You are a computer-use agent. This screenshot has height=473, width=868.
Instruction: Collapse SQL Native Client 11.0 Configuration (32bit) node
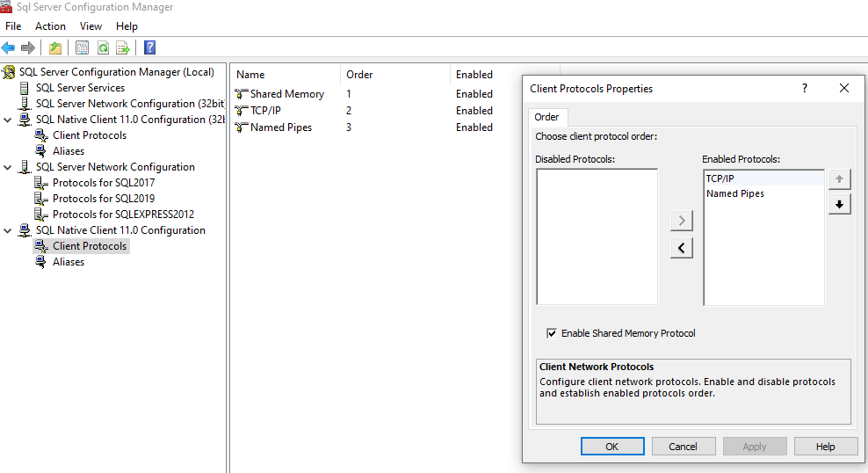pos(7,120)
